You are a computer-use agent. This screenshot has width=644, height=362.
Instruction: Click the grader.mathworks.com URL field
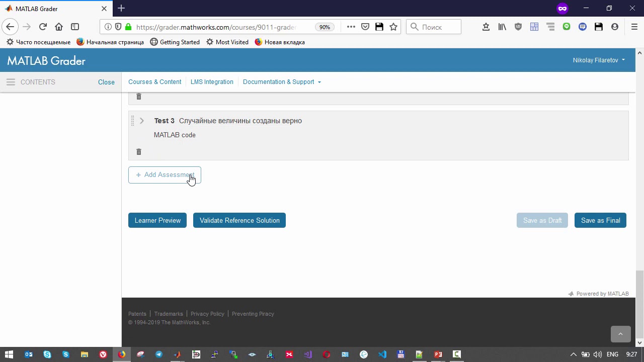coord(216,27)
